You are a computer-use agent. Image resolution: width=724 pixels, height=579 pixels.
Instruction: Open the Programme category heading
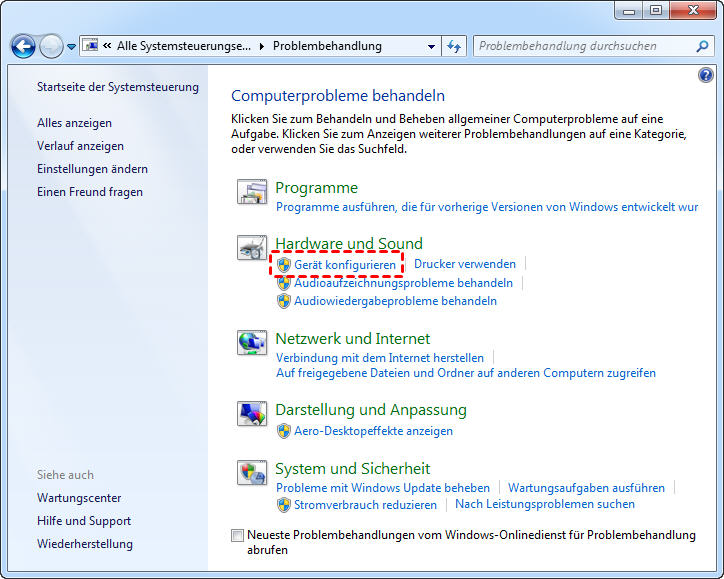point(316,188)
